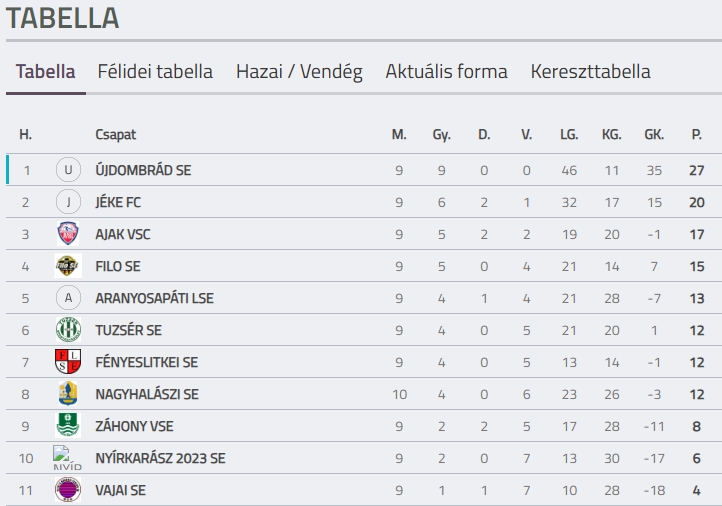This screenshot has width=722, height=506.
Task: Click the Tuzsér SE green crest
Action: tap(68, 330)
